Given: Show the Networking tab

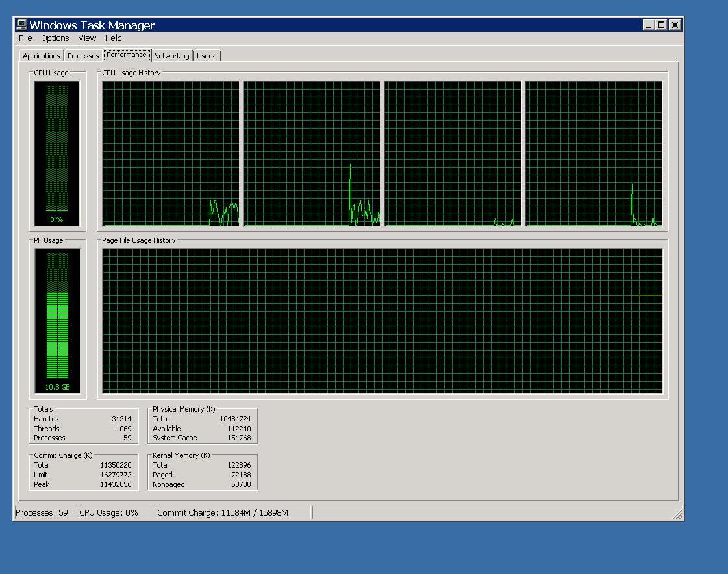Looking at the screenshot, I should tap(171, 56).
